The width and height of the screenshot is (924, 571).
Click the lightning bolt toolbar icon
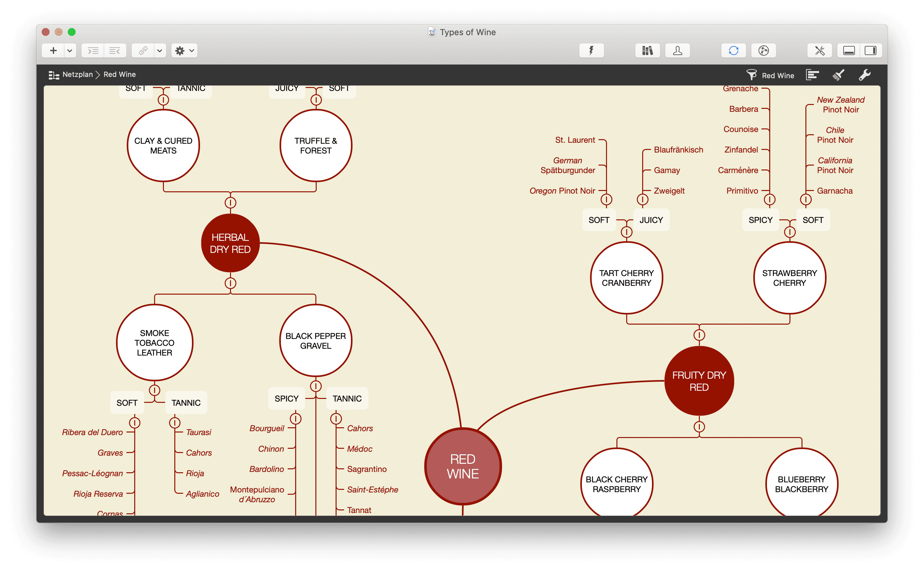[591, 51]
